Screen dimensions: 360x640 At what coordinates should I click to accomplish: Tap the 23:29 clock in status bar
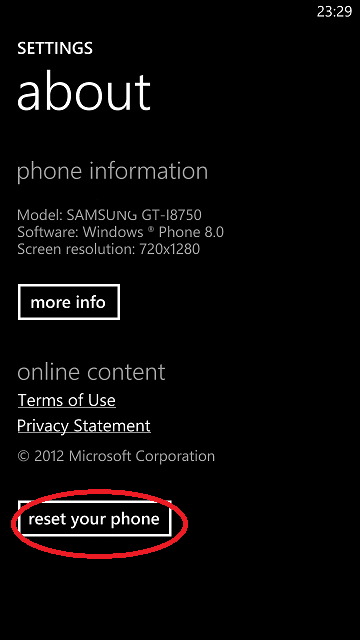[334, 11]
